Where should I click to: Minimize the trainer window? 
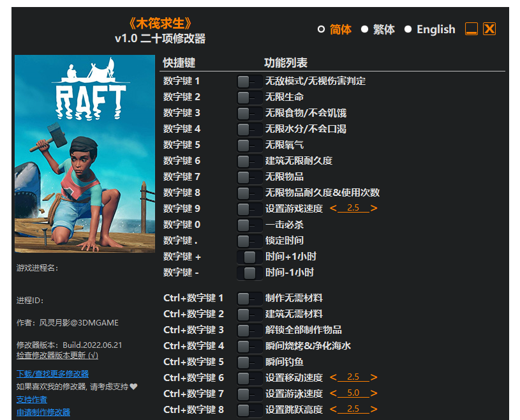click(x=472, y=29)
